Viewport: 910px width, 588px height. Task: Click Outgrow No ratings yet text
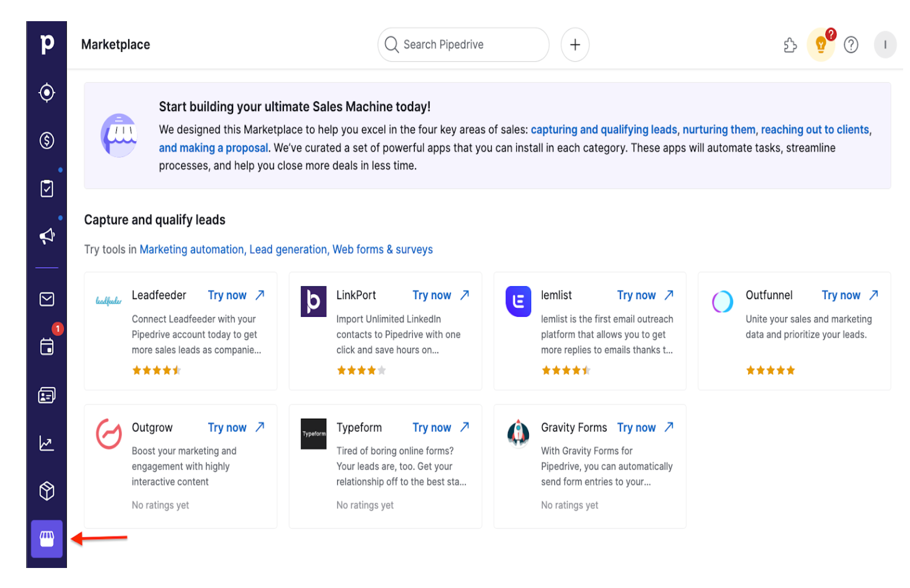click(160, 505)
